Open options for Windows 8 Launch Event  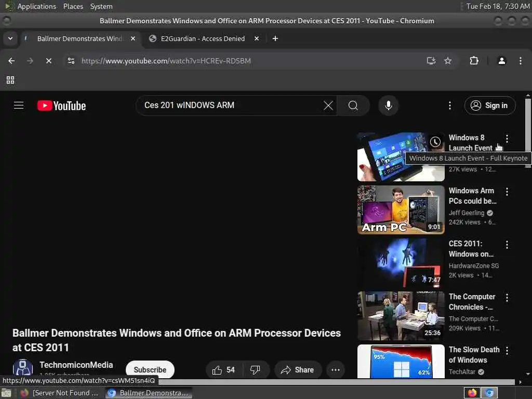click(x=507, y=138)
